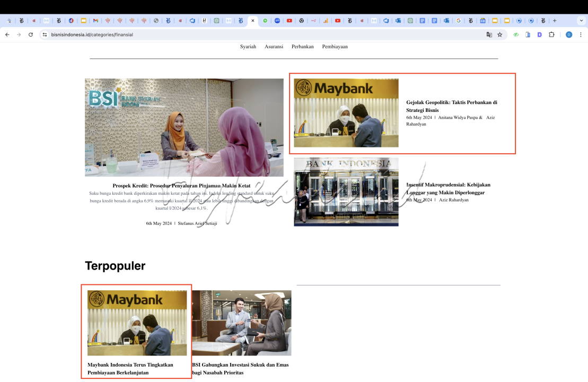Switch to the Google Analytics tab
This screenshot has height=382, width=588.
(326, 21)
